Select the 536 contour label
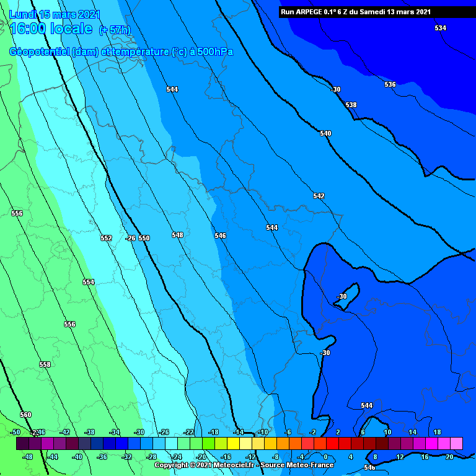Screen dimensions: 476x476 point(390,84)
